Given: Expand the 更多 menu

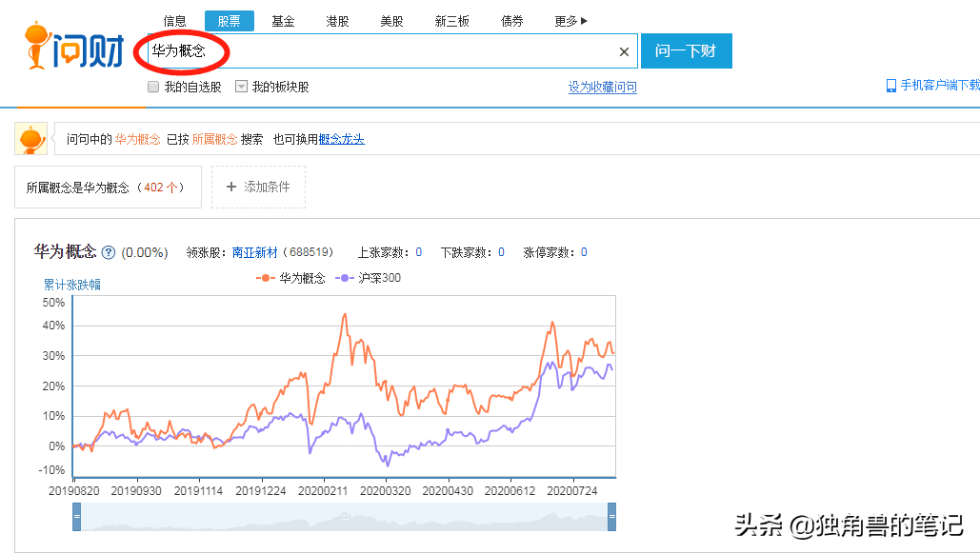Looking at the screenshot, I should tap(570, 21).
